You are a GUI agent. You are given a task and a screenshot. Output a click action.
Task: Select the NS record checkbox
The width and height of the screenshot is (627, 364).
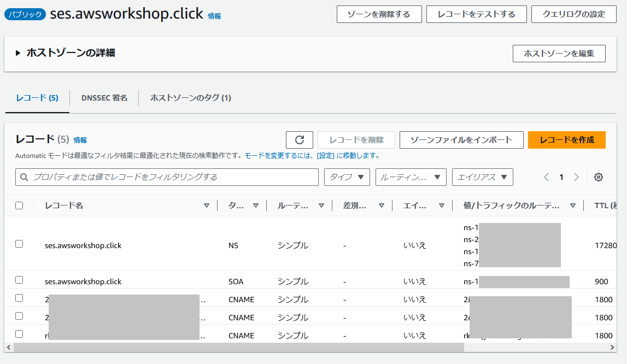coord(19,244)
